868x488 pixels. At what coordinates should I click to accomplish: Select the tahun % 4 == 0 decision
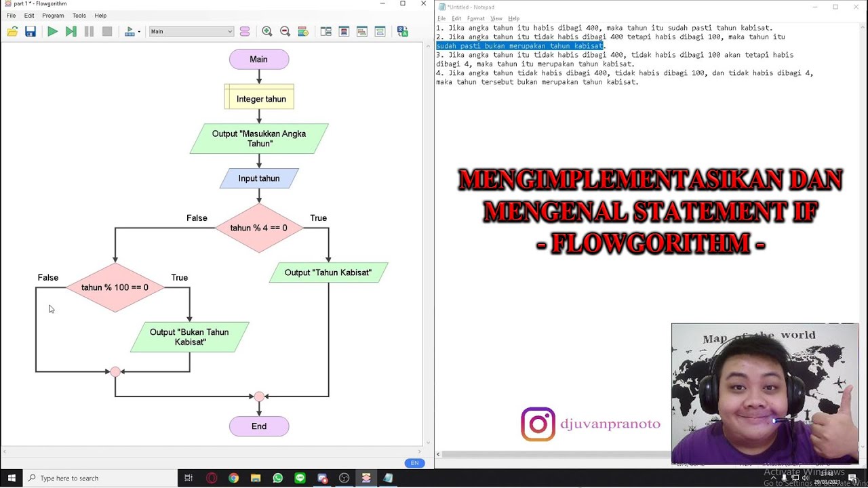click(259, 228)
